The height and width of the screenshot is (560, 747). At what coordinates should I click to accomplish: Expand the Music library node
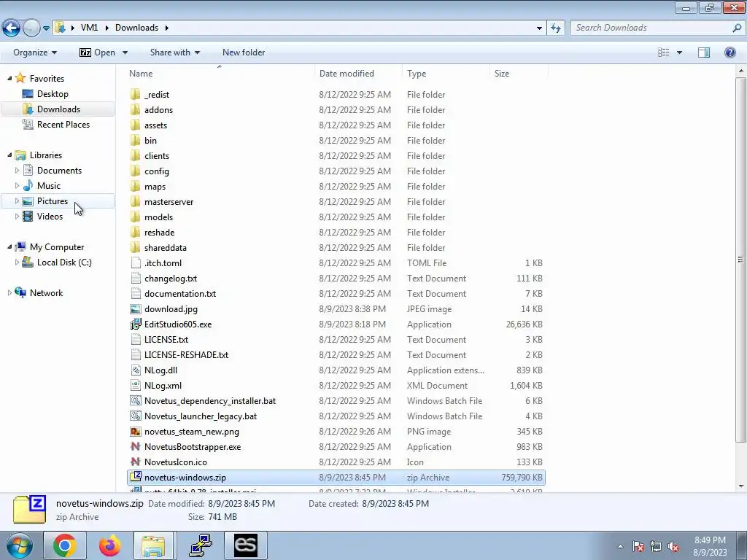point(18,185)
